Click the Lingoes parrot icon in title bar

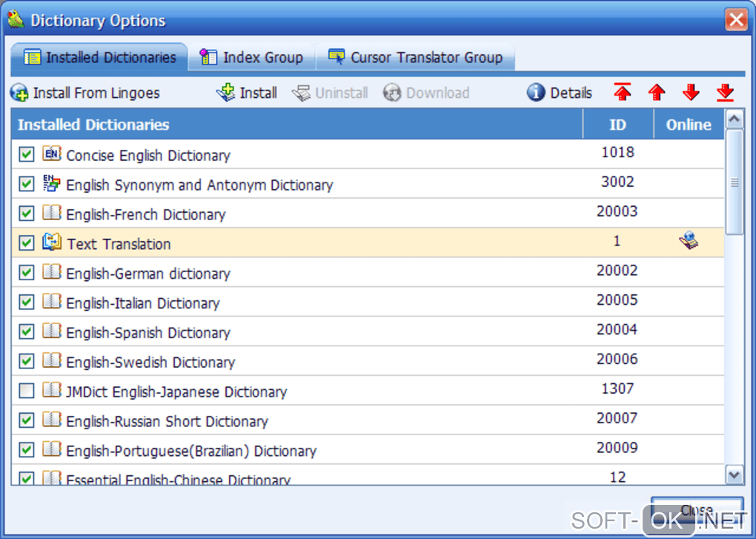[16, 19]
